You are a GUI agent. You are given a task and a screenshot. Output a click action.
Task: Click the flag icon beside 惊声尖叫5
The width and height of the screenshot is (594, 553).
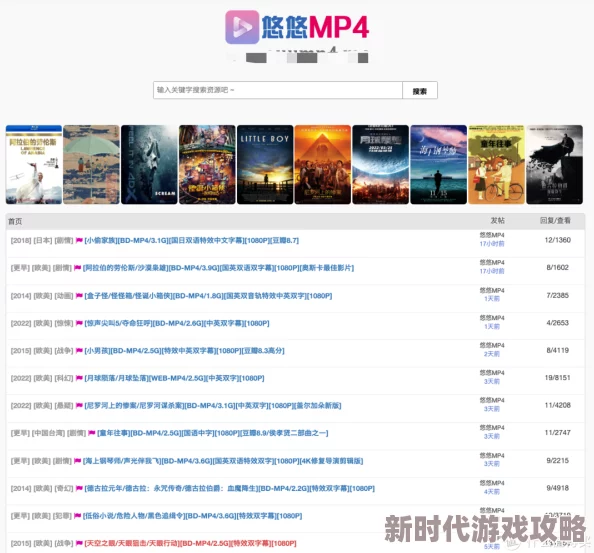point(79,323)
